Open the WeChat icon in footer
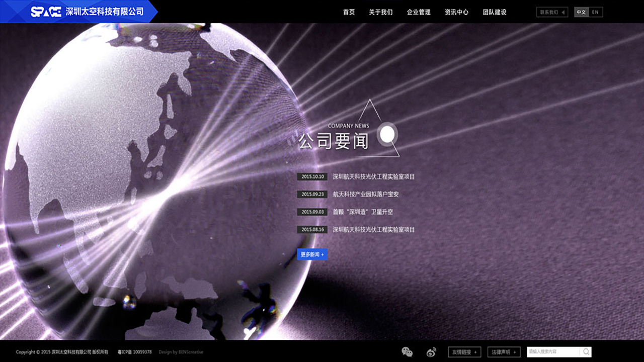Viewport: 644px width, 362px height. (407, 352)
